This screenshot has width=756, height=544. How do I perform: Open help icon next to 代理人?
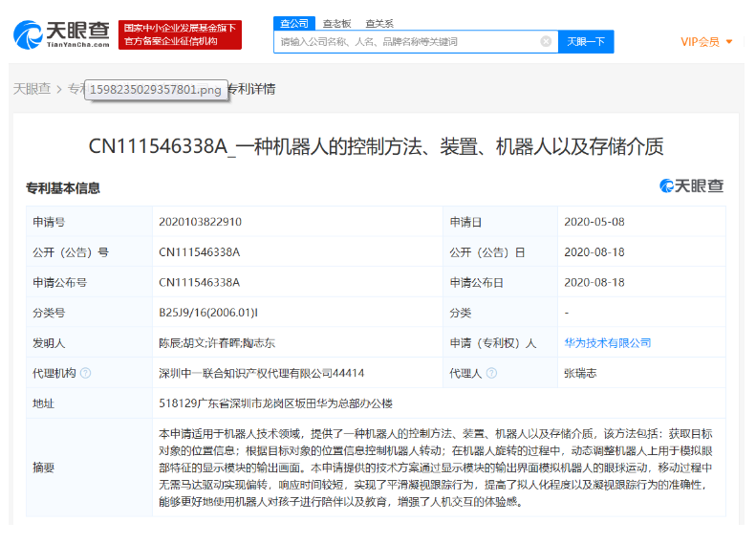(x=491, y=373)
